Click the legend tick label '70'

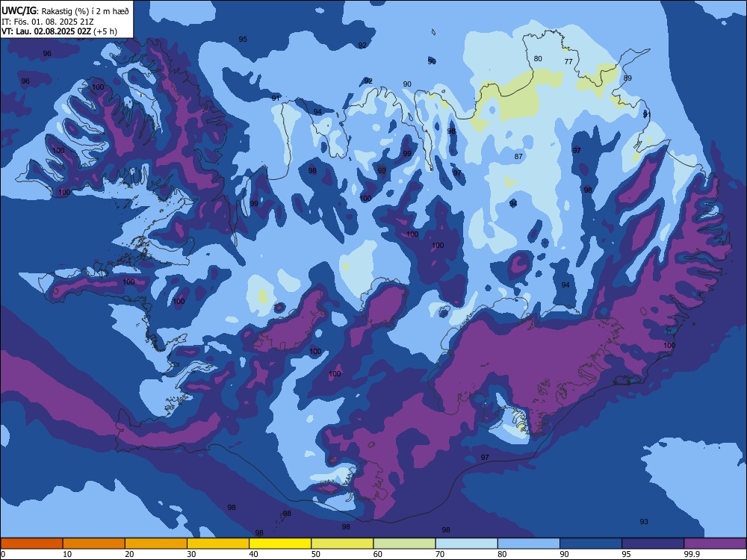(440, 554)
